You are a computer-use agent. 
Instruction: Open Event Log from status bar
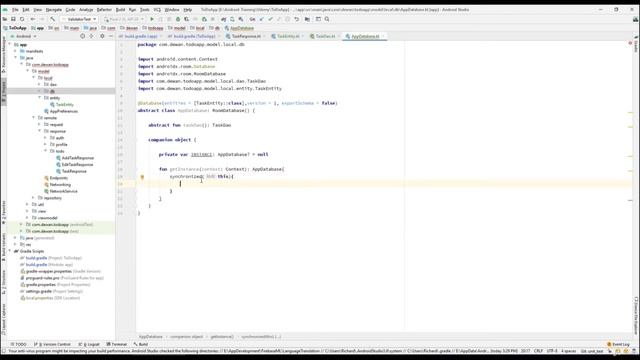click(x=618, y=344)
